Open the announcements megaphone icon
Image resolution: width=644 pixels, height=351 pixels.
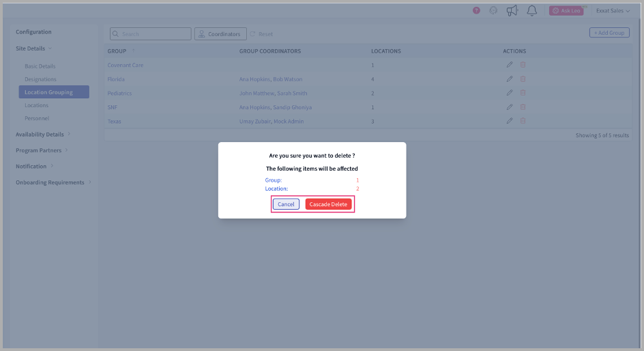(512, 10)
